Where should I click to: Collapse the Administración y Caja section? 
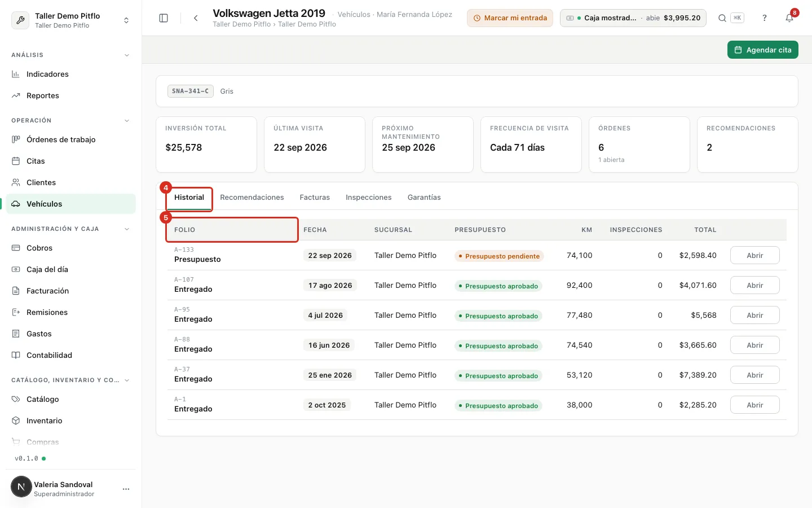coord(127,229)
